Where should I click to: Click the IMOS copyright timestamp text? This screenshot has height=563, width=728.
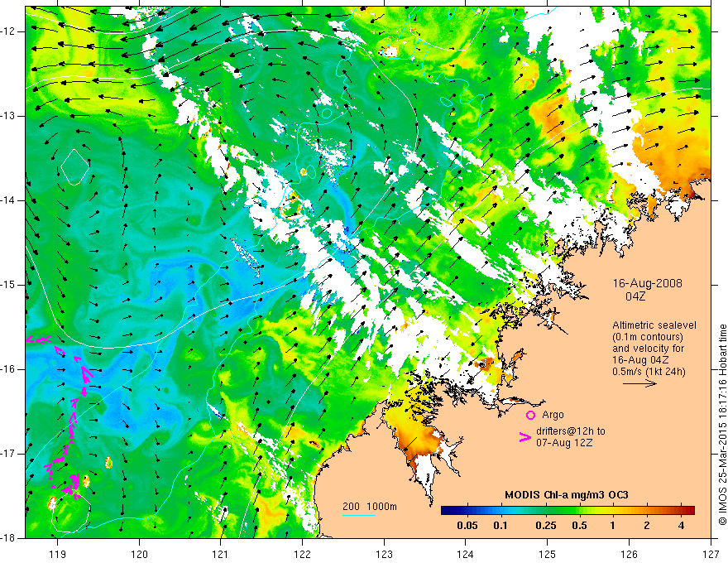point(722,425)
